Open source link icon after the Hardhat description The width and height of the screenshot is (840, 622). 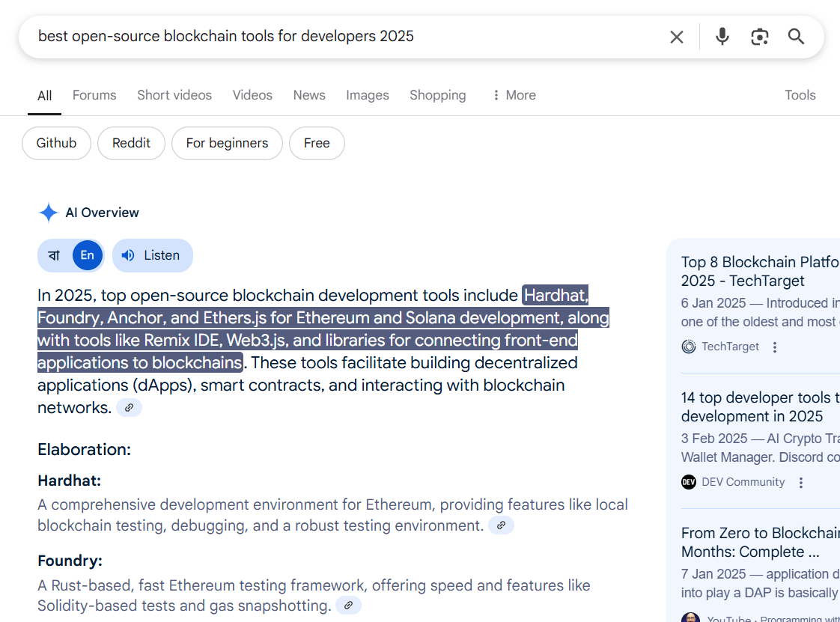(x=501, y=525)
